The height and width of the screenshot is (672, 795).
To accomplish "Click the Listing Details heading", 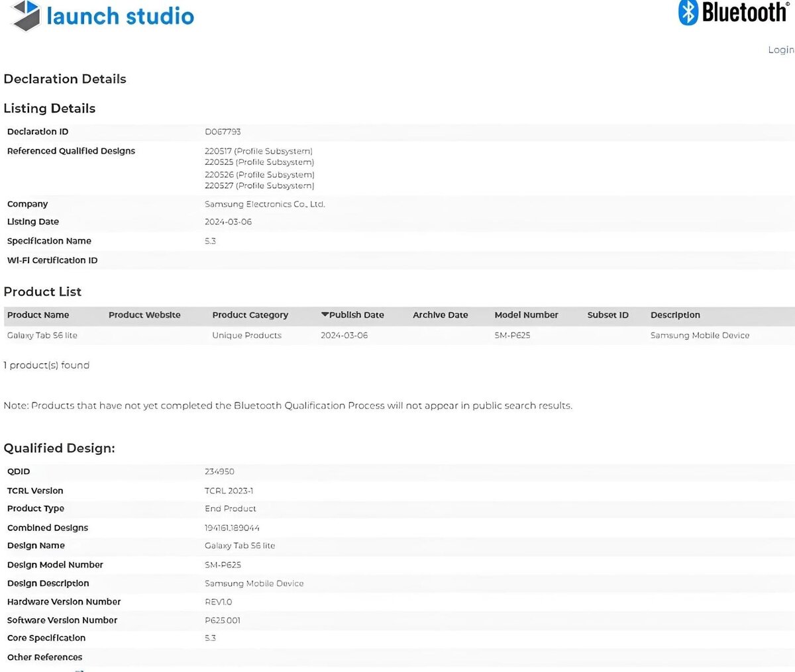I will (x=49, y=109).
